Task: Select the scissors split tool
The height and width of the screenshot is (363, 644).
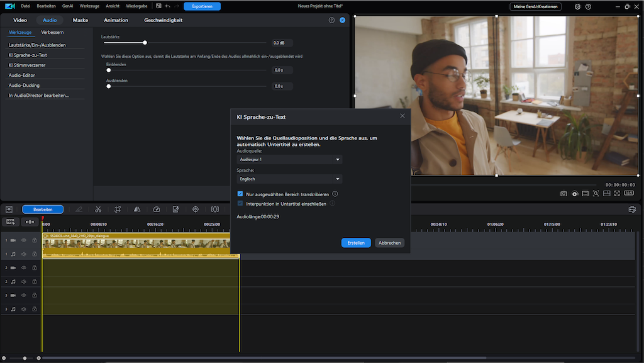Action: pos(98,209)
